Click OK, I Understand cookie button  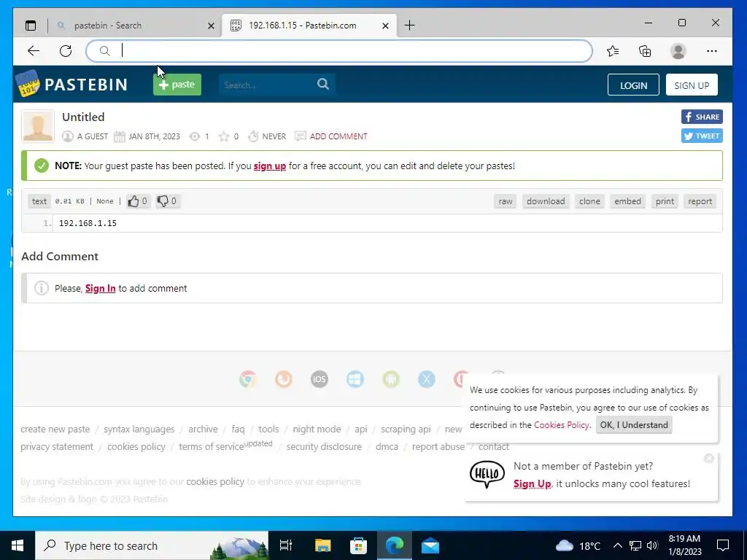click(x=634, y=425)
